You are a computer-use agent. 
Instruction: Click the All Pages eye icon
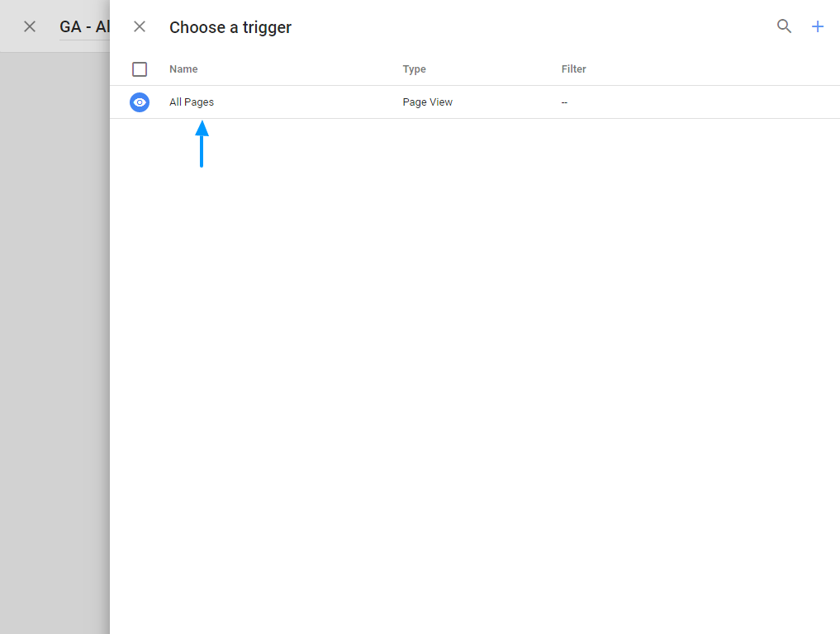140,102
